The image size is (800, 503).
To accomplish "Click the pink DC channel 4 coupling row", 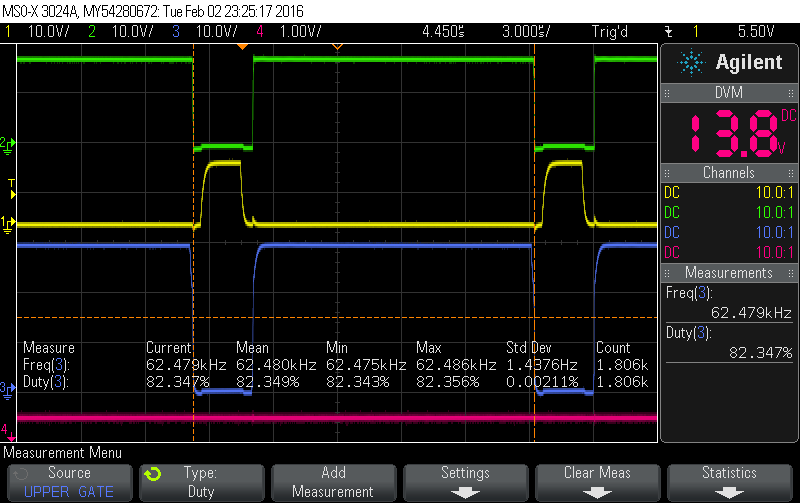I will (x=729, y=253).
